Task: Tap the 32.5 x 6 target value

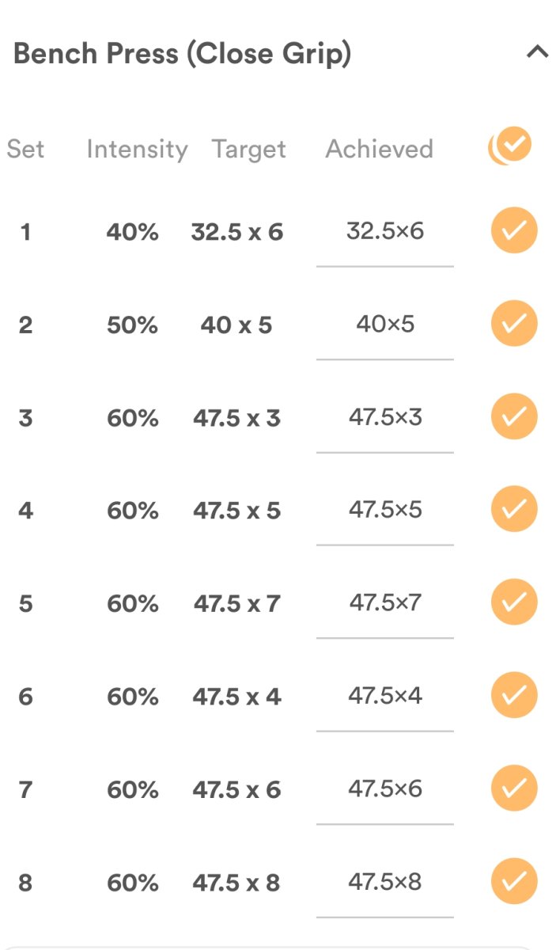Action: [236, 232]
